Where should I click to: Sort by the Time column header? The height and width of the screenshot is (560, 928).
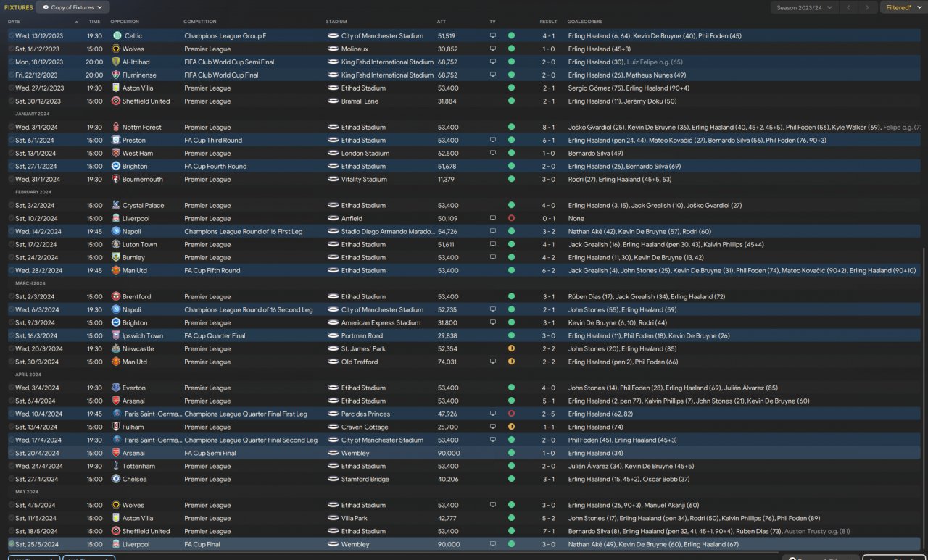pos(94,22)
